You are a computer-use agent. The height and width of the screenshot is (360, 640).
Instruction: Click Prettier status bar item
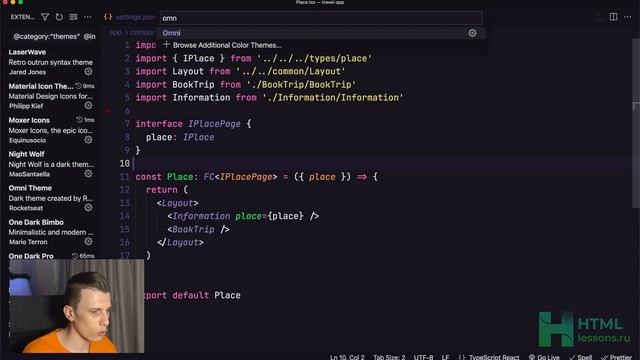(616, 357)
